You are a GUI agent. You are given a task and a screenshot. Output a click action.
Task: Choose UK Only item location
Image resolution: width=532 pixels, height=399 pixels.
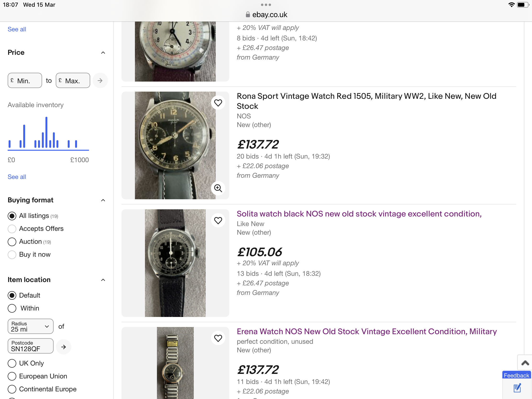(x=12, y=363)
